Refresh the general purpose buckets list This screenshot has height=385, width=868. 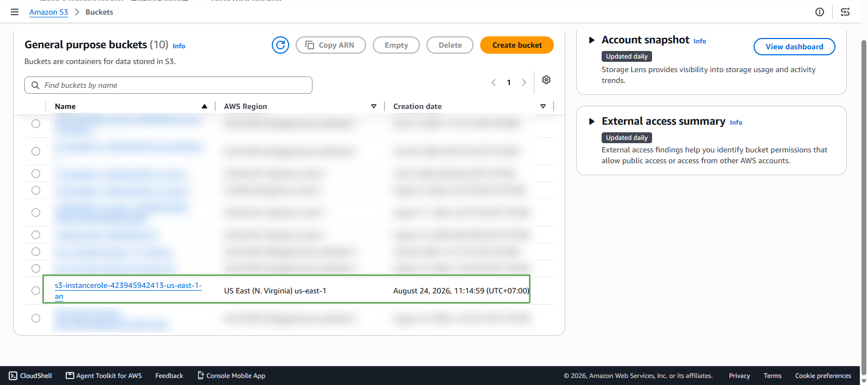tap(280, 45)
